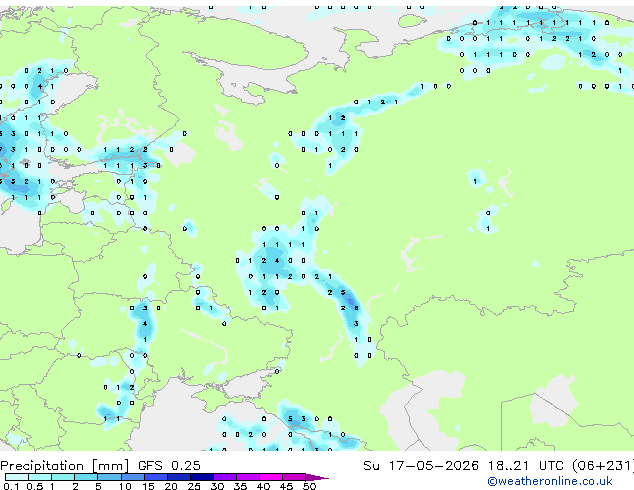Click the legend swatch between 20 and 25
634x490 pixels.
tap(178, 477)
